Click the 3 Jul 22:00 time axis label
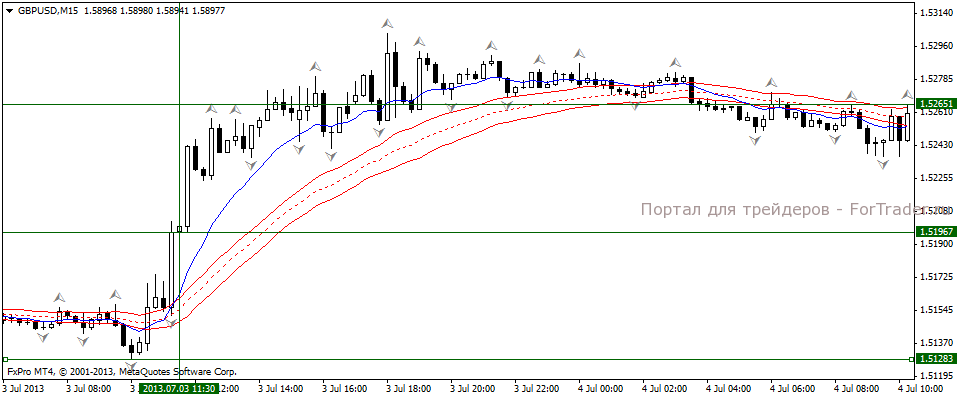Image resolution: width=957 pixels, height=397 pixels. (x=536, y=388)
